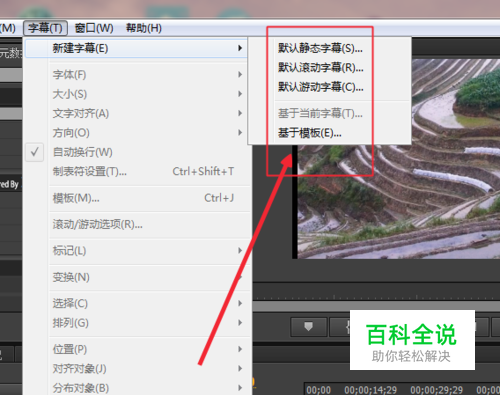Open the 窗口(W) menu
Viewport: 500px width, 395px height.
(94, 28)
